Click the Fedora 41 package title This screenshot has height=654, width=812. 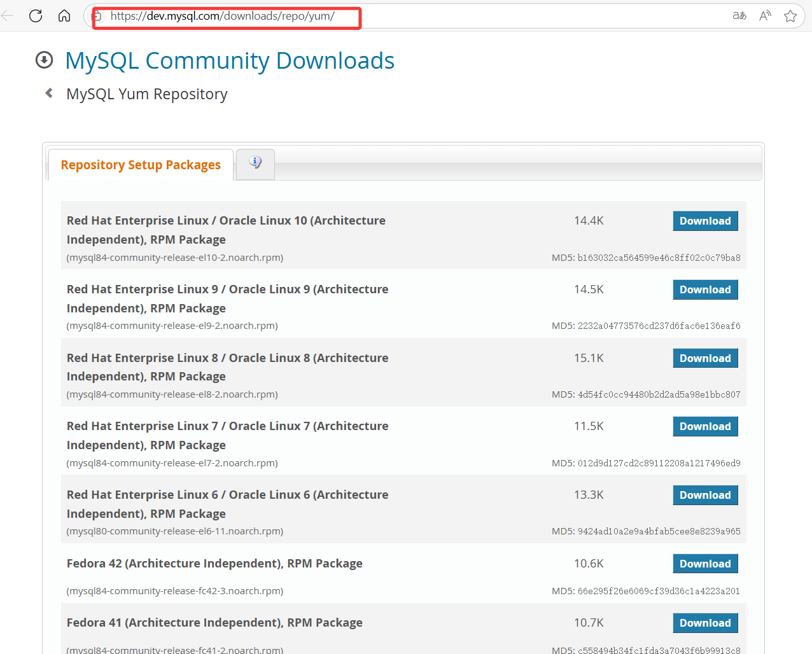(x=214, y=623)
